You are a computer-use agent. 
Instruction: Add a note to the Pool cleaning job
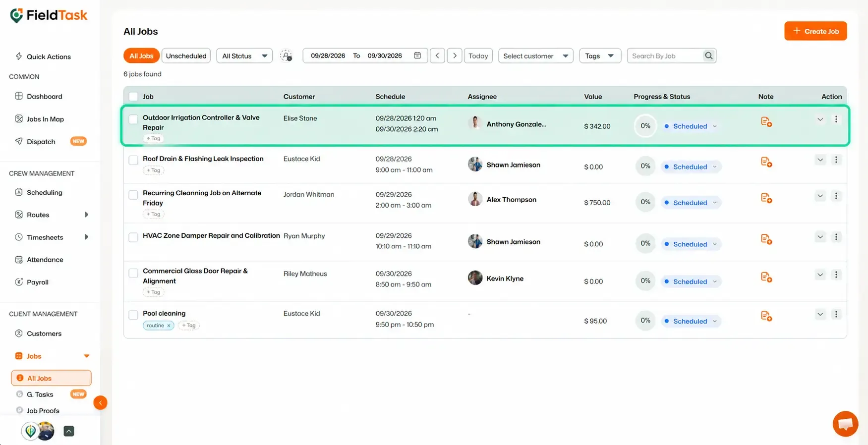click(x=766, y=316)
